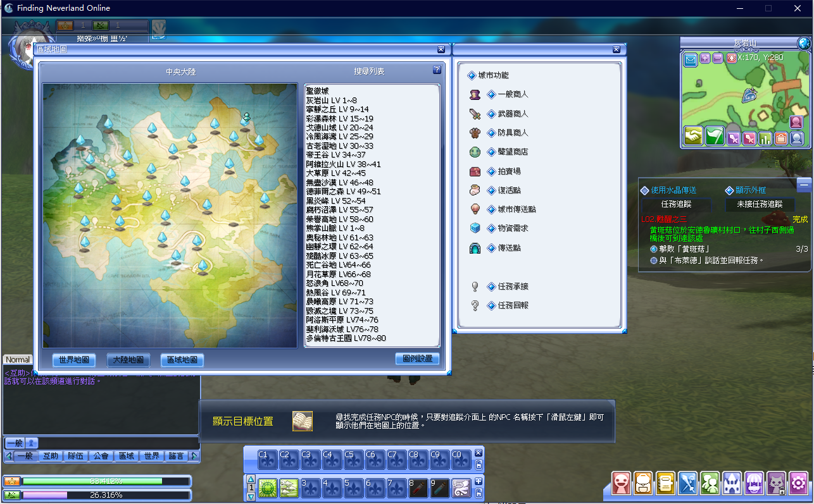Open skills wand and sword icon
This screenshot has width=814, height=504.
(687, 482)
